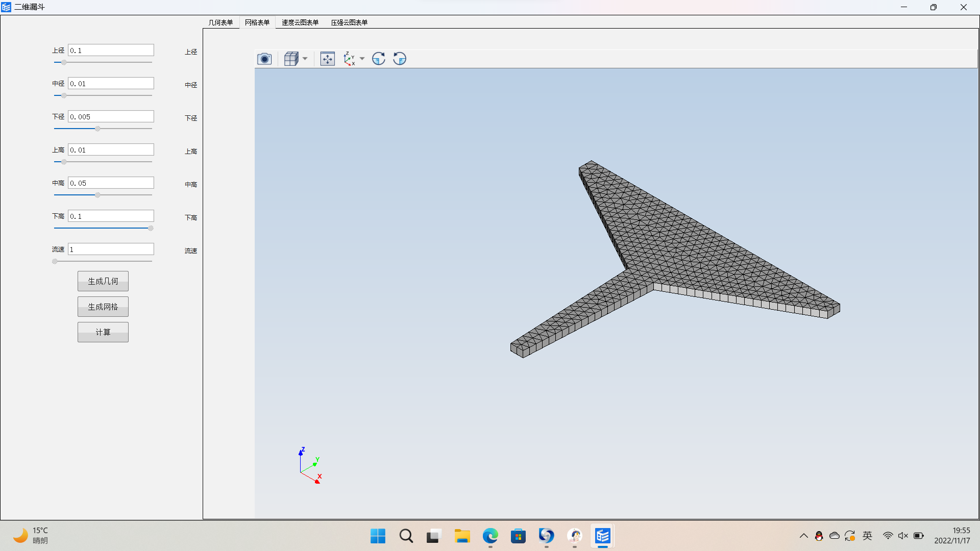Expand the axis orientation dropdown arrow
Screen dimensions: 980x551
[362, 59]
